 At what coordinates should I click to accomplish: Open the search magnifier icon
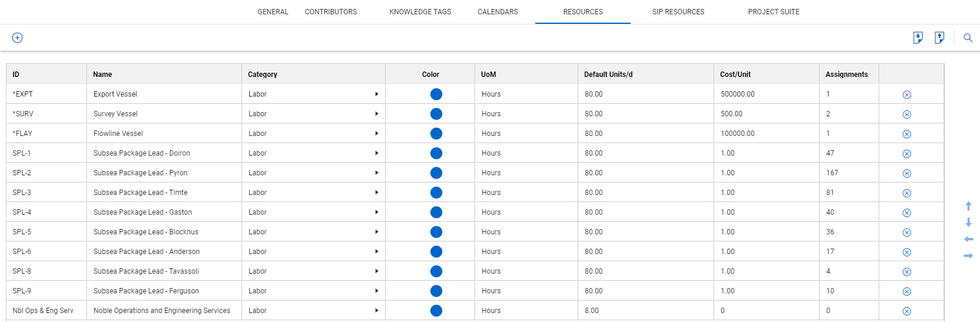click(968, 38)
